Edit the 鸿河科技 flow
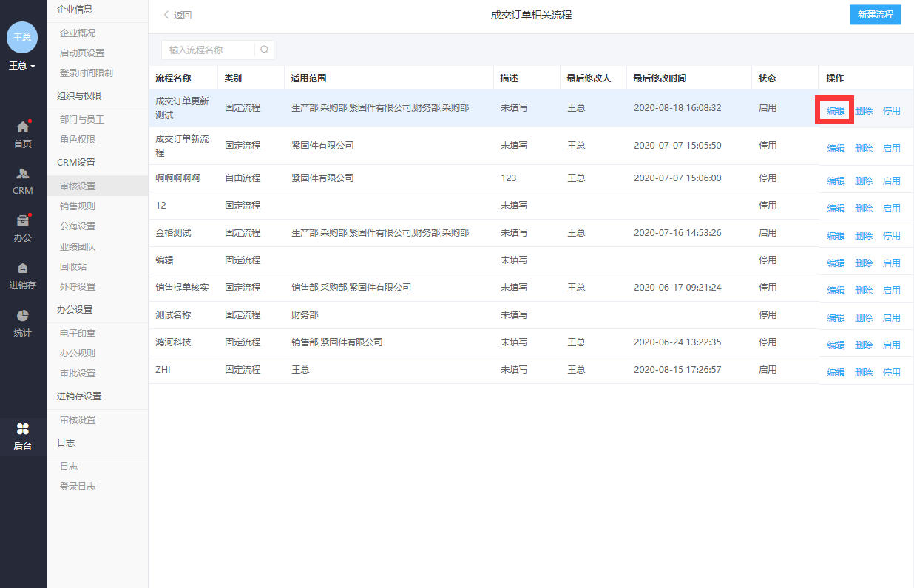Viewport: 914px width, 588px height. (836, 345)
